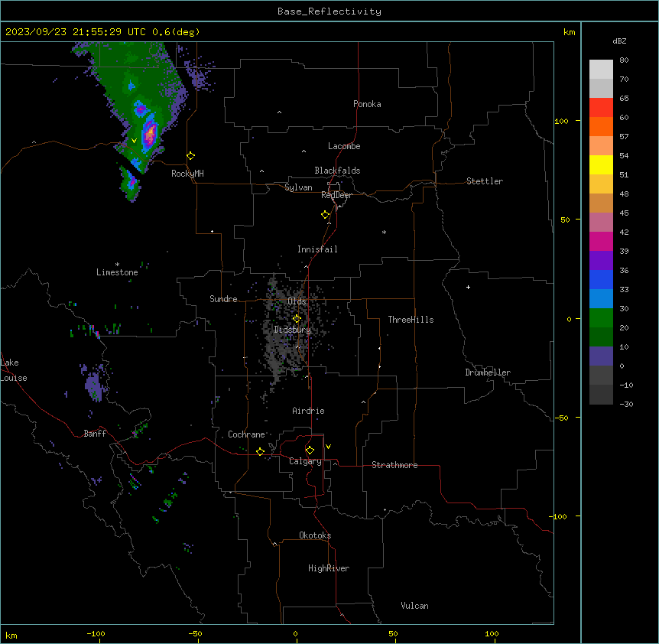Screen dimensions: 659x644
Task: Click the Innisfail city label
Action: (x=317, y=249)
